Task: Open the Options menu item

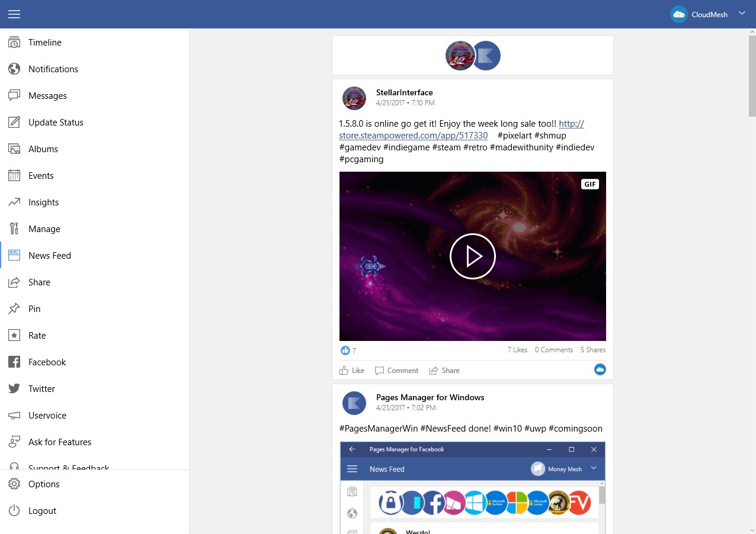Action: [x=44, y=484]
